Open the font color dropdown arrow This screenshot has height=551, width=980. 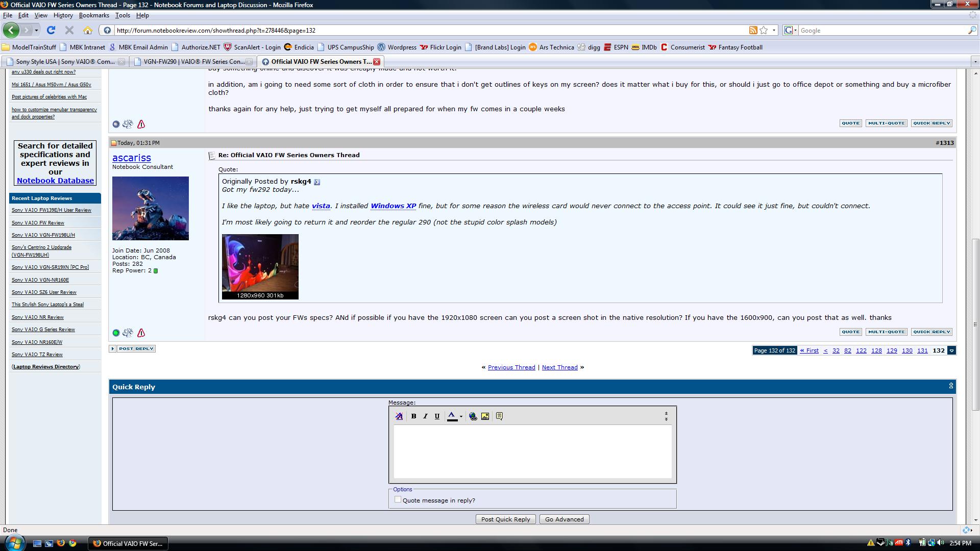[461, 417]
